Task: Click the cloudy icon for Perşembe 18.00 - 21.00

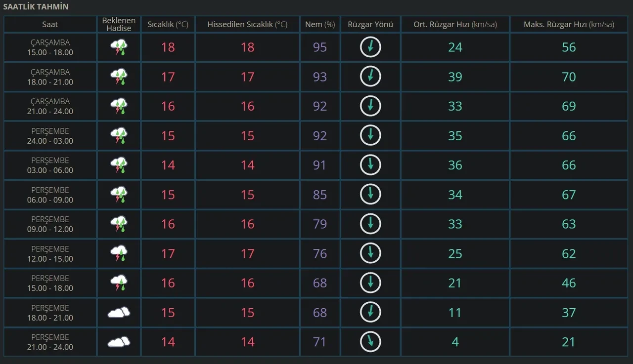Action: click(x=119, y=313)
